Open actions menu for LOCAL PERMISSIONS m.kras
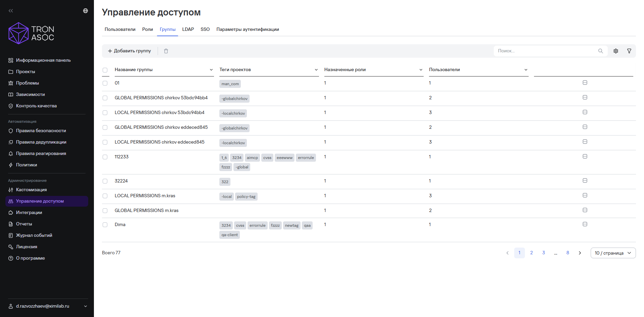Image resolution: width=644 pixels, height=317 pixels. [585, 195]
